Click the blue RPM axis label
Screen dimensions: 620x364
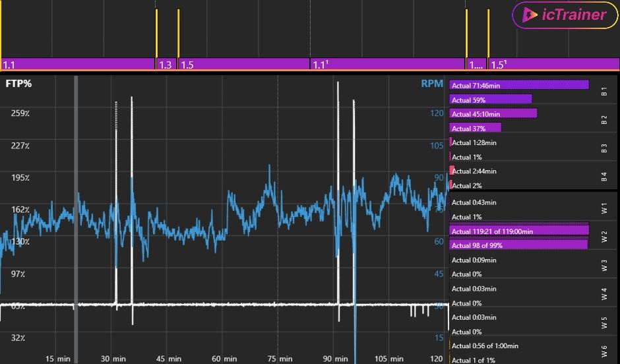tap(432, 84)
